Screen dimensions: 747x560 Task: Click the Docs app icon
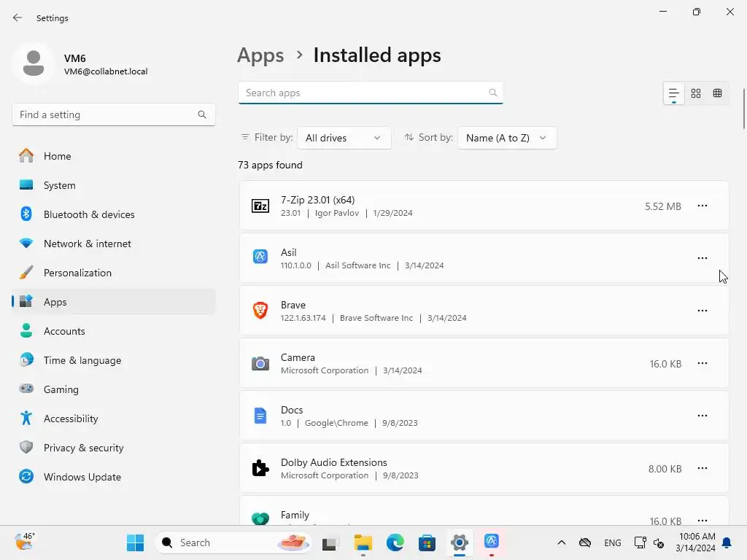(260, 416)
